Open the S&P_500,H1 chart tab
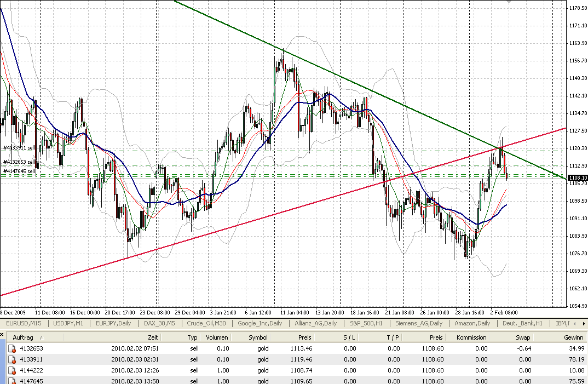The width and height of the screenshot is (588, 384). pyautogui.click(x=366, y=323)
